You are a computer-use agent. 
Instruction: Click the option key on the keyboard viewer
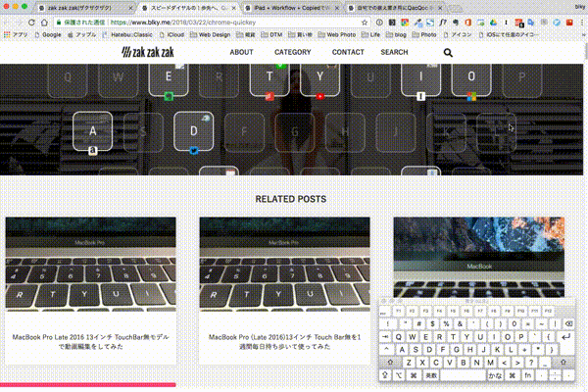point(399,375)
